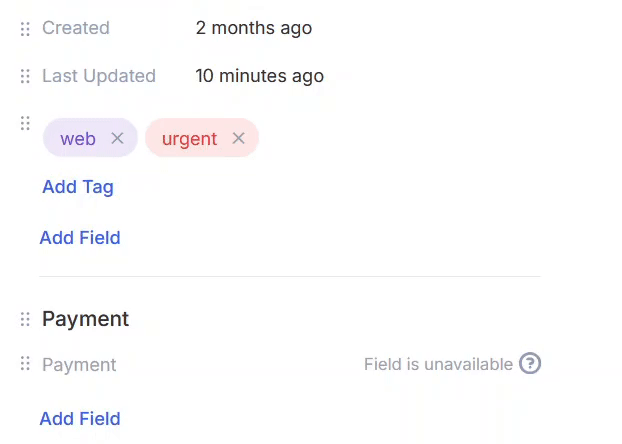The image size is (622, 444).
Task: Click Add Field under the Payment section
Action: point(80,419)
